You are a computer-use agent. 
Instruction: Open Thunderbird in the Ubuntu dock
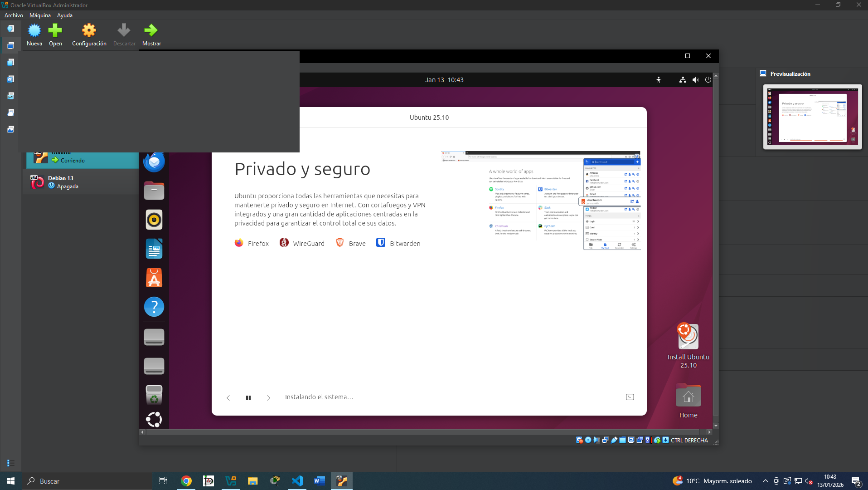coord(154,162)
